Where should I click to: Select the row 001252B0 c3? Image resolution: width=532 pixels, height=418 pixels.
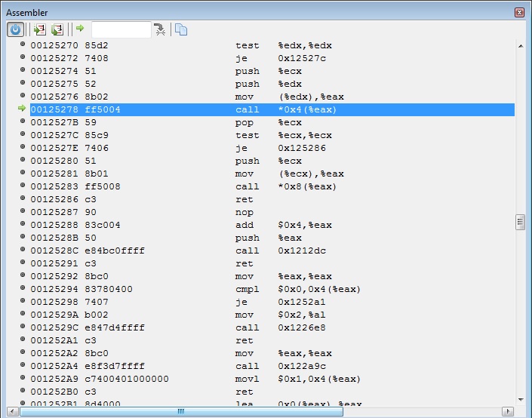(x=272, y=392)
